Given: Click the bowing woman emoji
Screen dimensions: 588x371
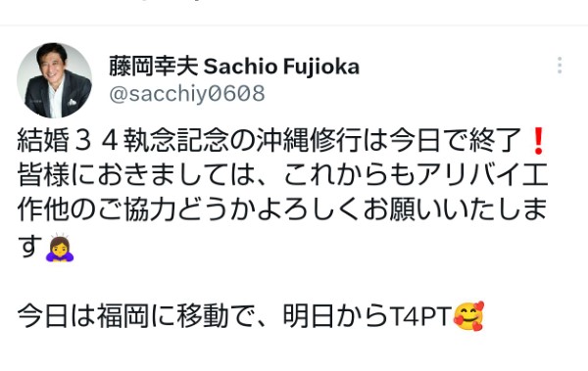Looking at the screenshot, I should click(x=60, y=248).
